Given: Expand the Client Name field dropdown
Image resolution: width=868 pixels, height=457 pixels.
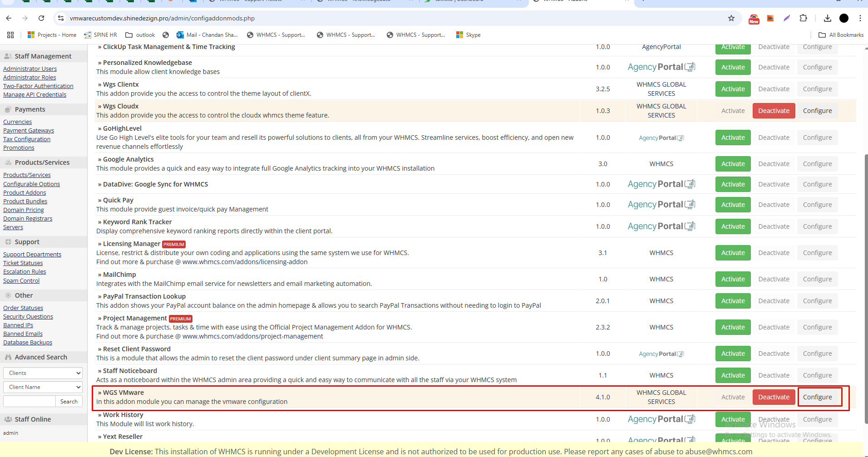Looking at the screenshot, I should [43, 387].
